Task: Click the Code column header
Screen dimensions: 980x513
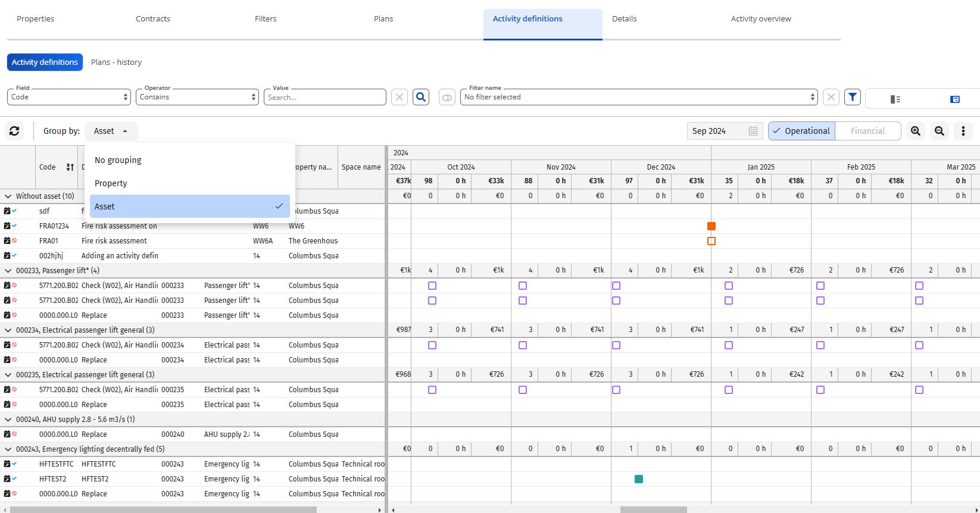Action: tap(48, 167)
